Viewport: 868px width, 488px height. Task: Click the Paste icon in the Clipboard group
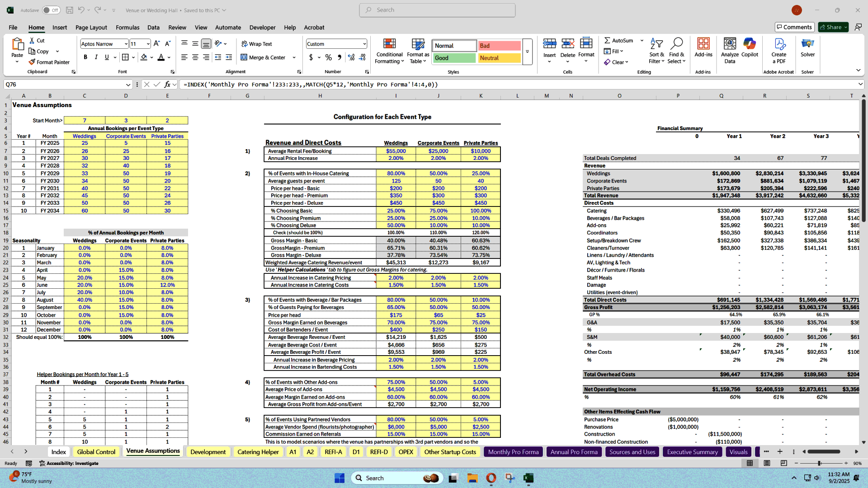coord(17,44)
